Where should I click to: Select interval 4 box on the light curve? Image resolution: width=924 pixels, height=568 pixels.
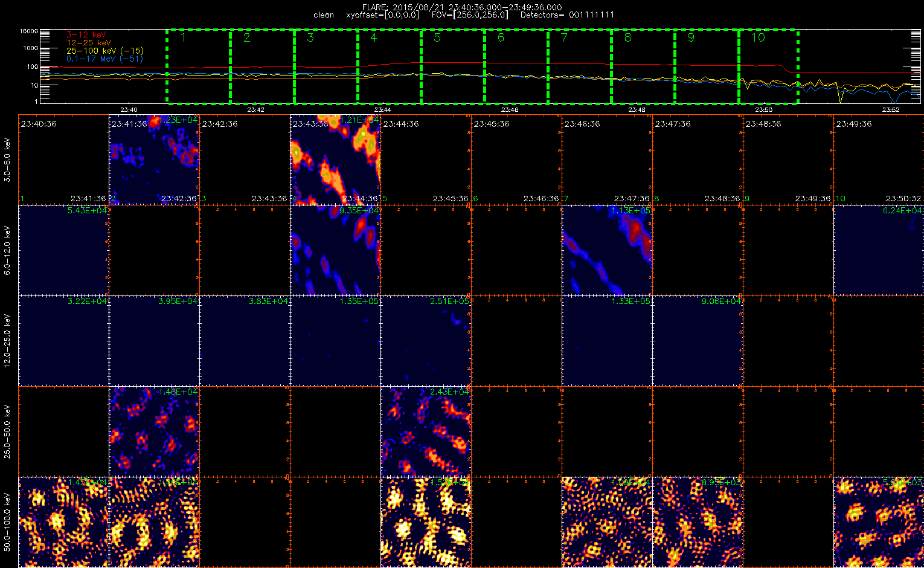pyautogui.click(x=389, y=66)
